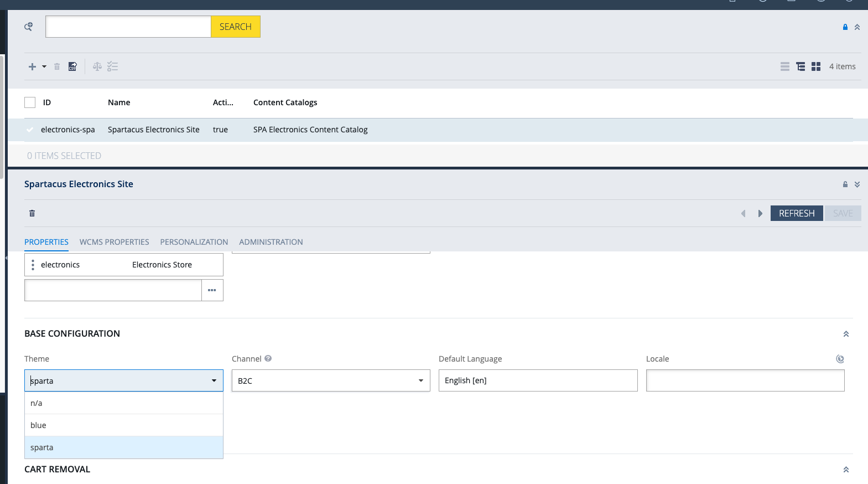Delete the site using editor trash icon

[x=32, y=213]
